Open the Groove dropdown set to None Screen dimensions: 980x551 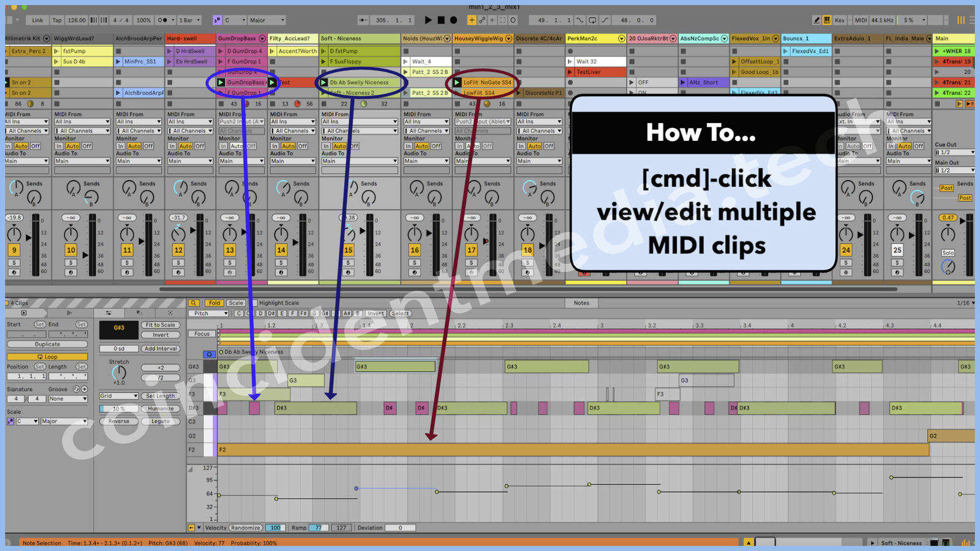[x=67, y=399]
